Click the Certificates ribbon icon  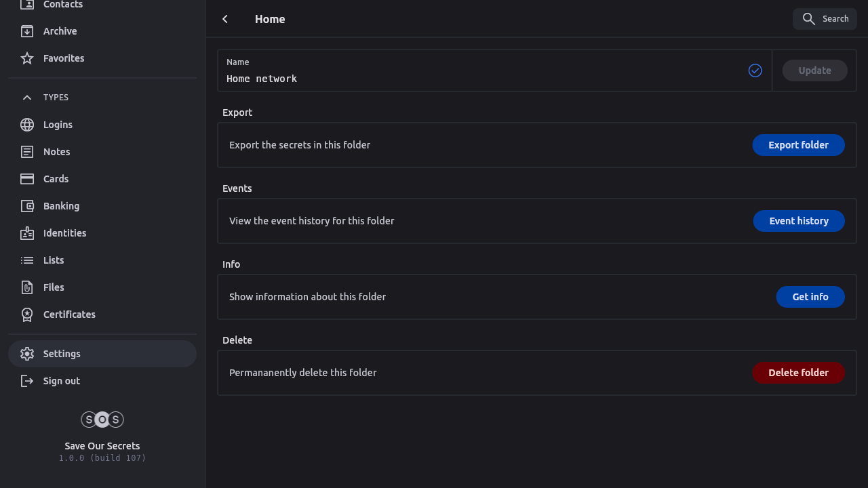pyautogui.click(x=27, y=314)
